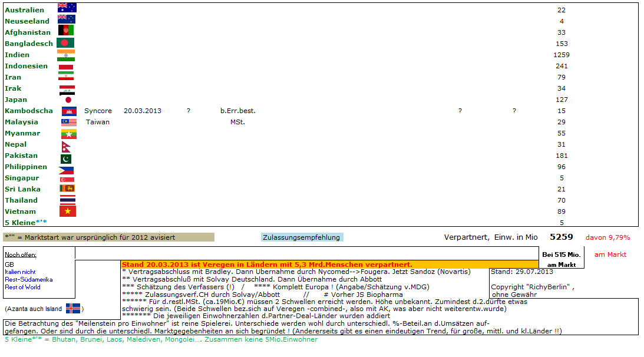The height and width of the screenshot is (357, 644).
Task: Click the Iran flag icon
Action: click(x=66, y=76)
